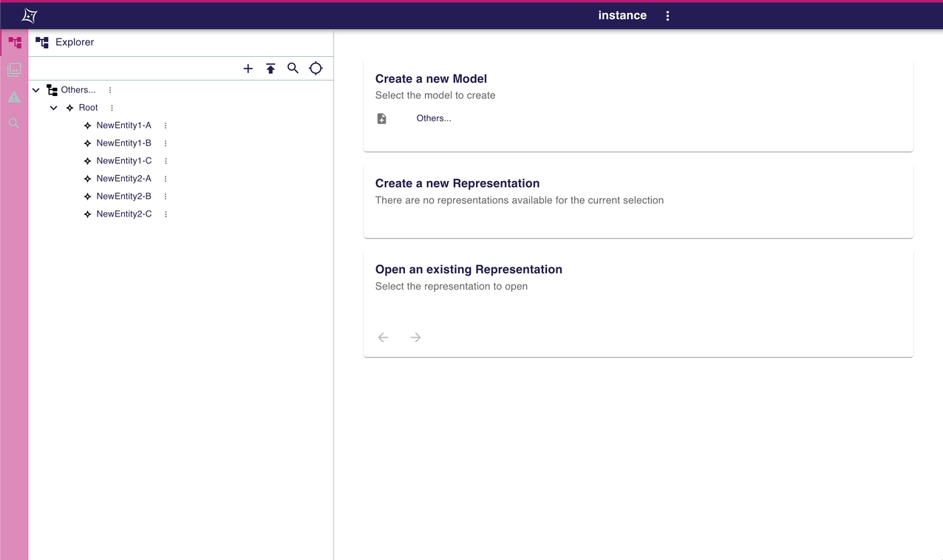The height and width of the screenshot is (560, 943).
Task: Open more menu for NewEntity1-A
Action: [166, 126]
